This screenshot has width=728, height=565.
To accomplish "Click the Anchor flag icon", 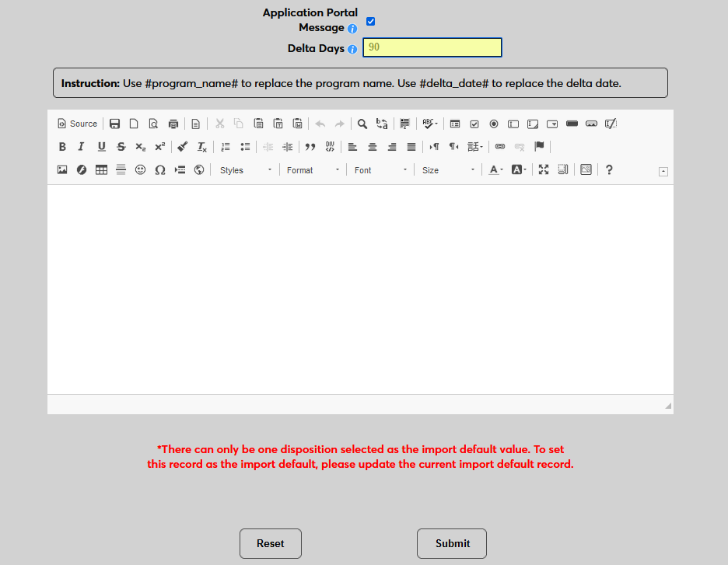I will tap(539, 147).
